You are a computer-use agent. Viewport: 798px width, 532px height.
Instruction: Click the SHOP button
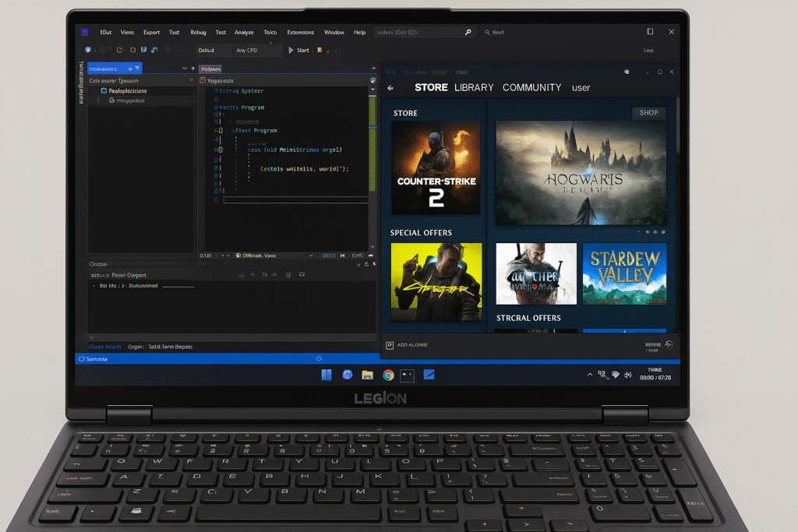point(649,113)
